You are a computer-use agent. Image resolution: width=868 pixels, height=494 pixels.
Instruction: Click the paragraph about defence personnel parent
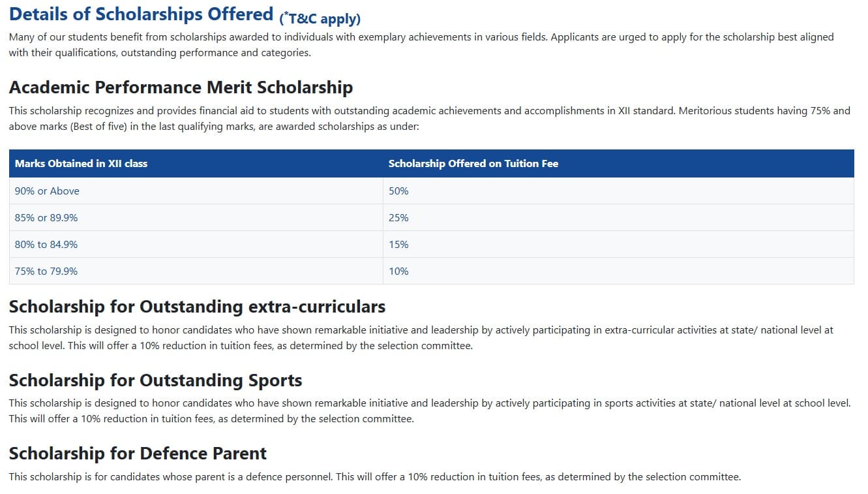374,477
